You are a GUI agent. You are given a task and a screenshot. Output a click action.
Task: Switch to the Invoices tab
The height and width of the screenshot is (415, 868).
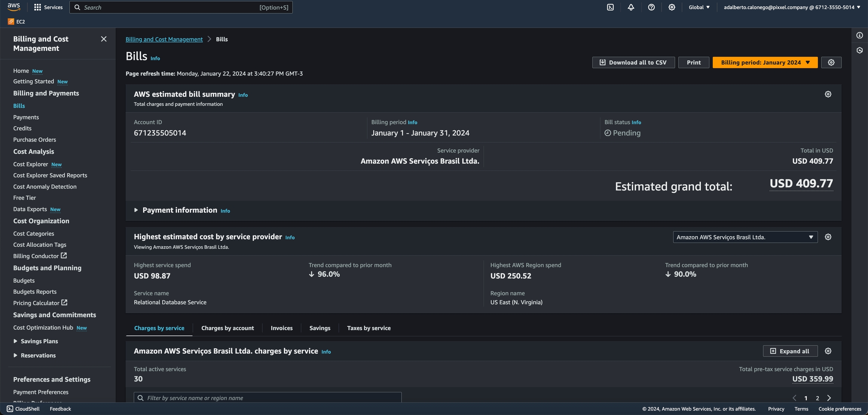tap(281, 328)
